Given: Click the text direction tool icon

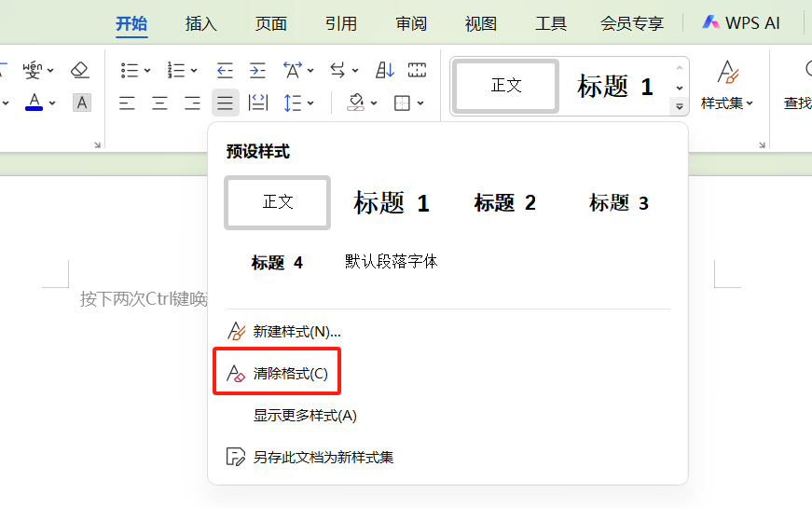Looking at the screenshot, I should 337,70.
